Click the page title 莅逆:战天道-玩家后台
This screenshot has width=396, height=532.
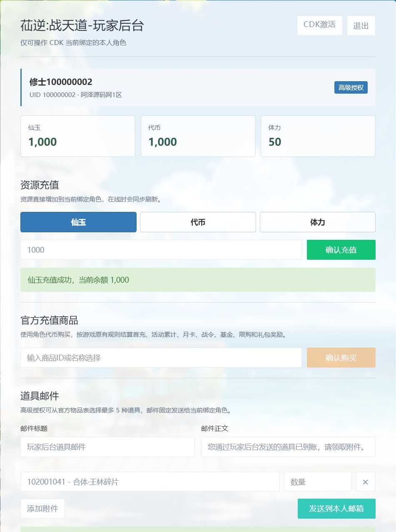[82, 25]
